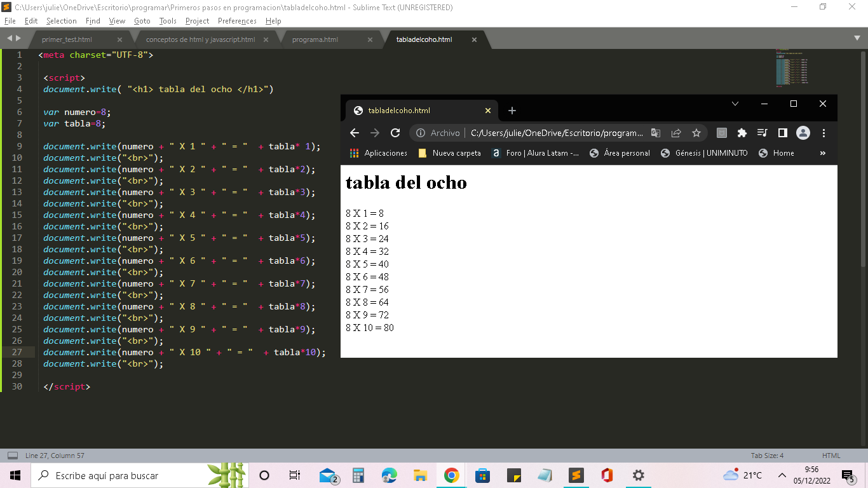Open the Chrome extensions puzzle icon

742,133
